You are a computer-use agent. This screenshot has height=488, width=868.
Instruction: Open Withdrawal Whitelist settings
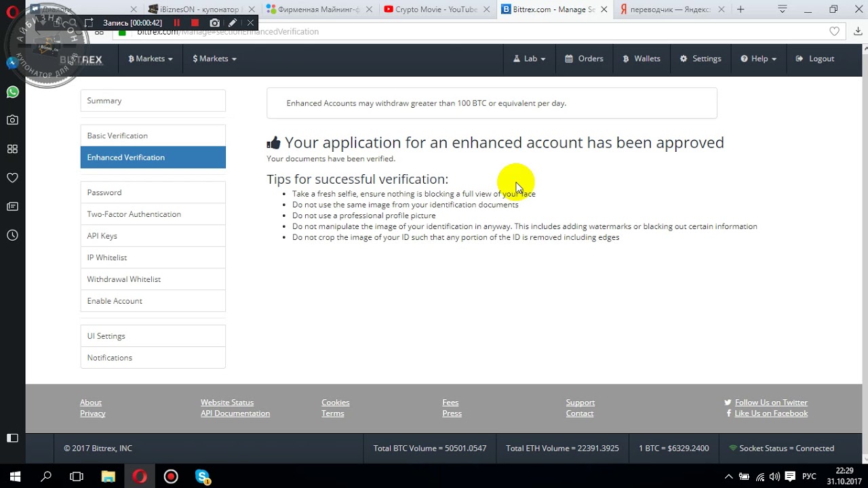tap(153, 279)
